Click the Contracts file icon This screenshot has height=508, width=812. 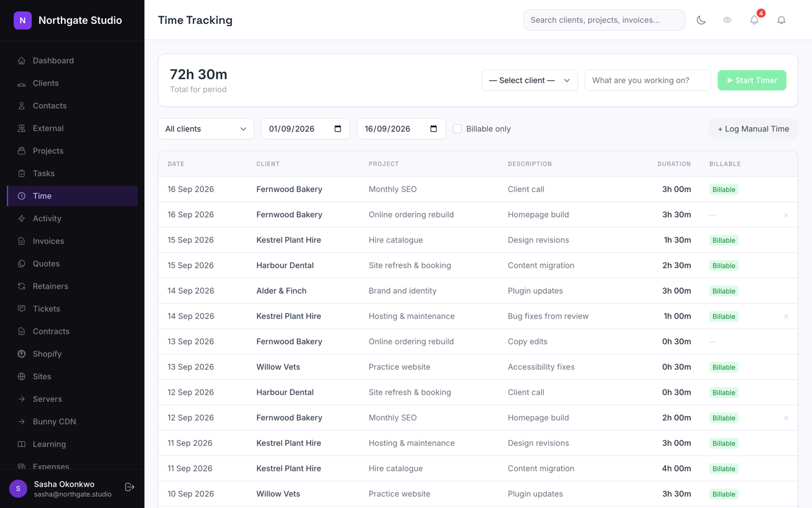click(x=21, y=332)
